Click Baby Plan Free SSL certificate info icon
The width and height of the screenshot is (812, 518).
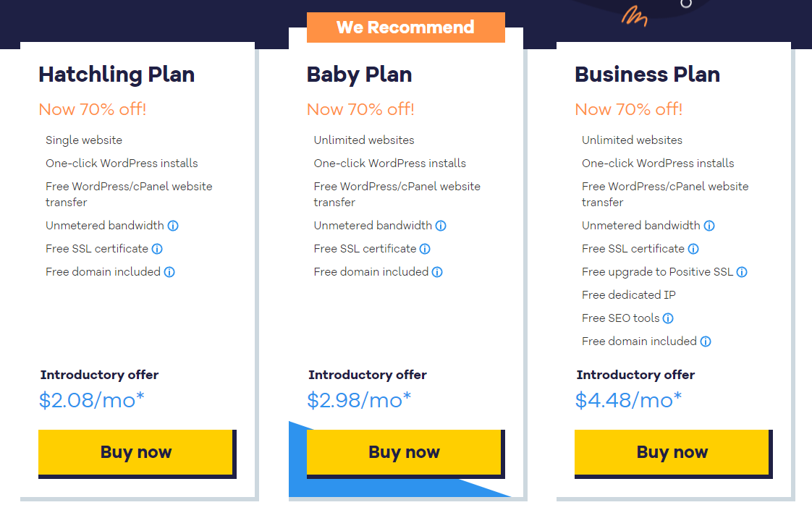[425, 249]
